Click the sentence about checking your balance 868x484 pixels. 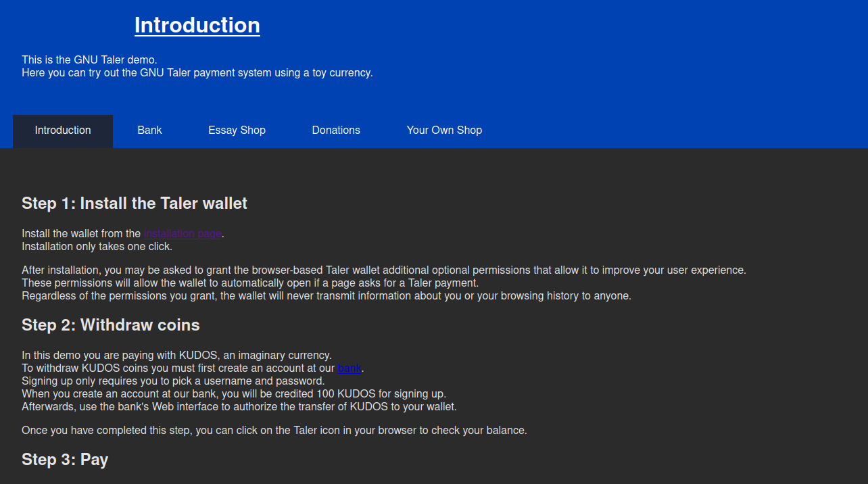click(274, 431)
